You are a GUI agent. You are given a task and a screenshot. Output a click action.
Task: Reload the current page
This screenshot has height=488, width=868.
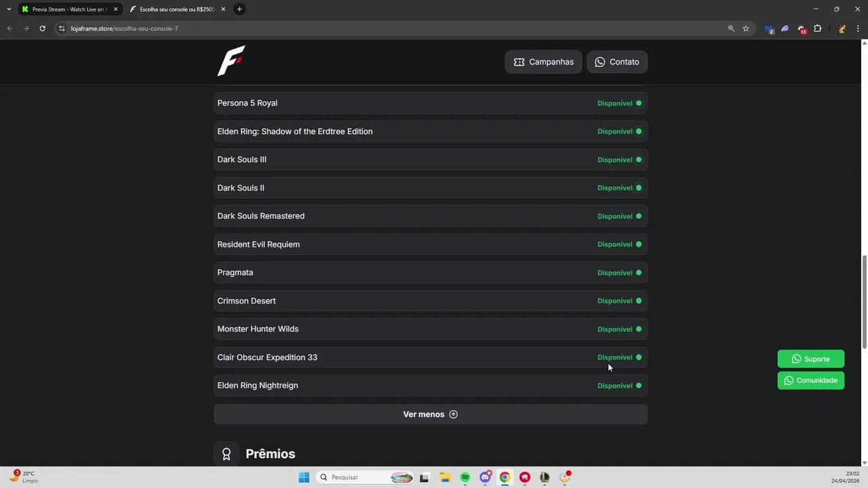tap(42, 28)
